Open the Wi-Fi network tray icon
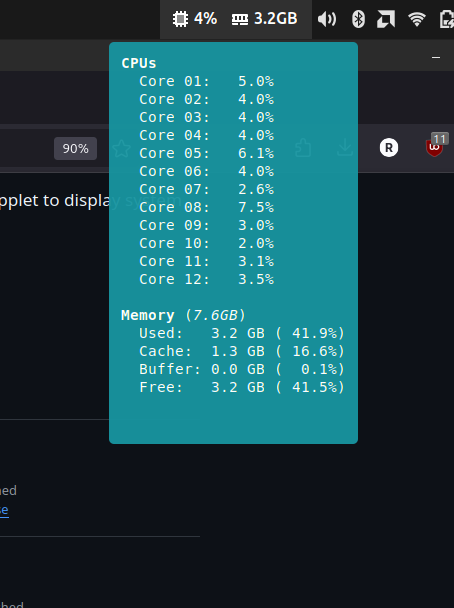454x608 pixels. 417,19
